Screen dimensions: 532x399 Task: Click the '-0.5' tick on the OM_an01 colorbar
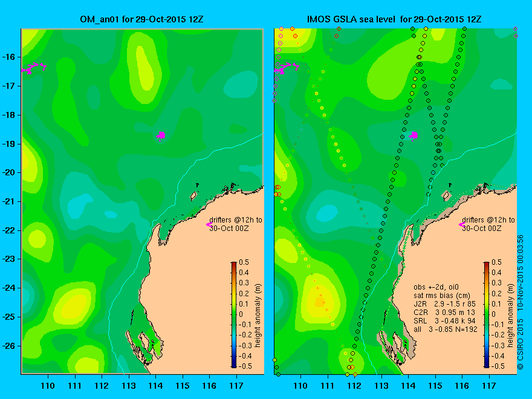(x=245, y=366)
